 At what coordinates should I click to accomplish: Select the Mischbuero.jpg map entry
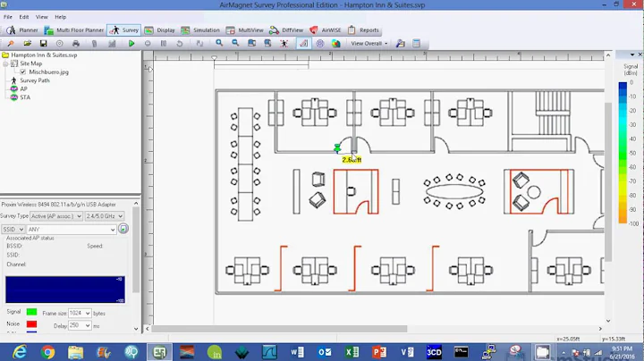click(48, 71)
